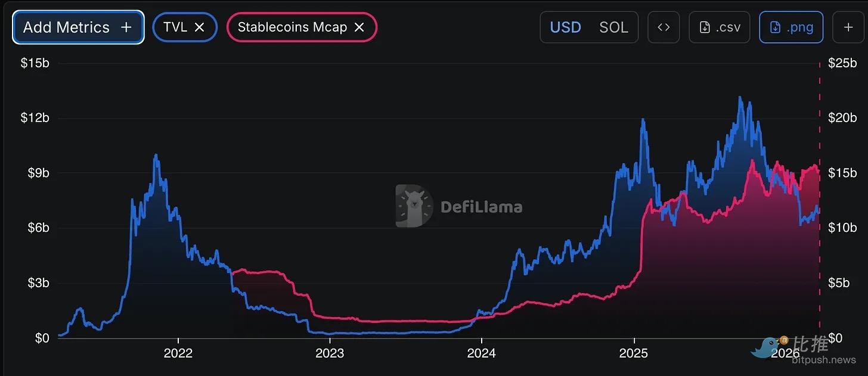This screenshot has width=868, height=376.
Task: Switch the chart denomination to SOL
Action: click(x=613, y=27)
